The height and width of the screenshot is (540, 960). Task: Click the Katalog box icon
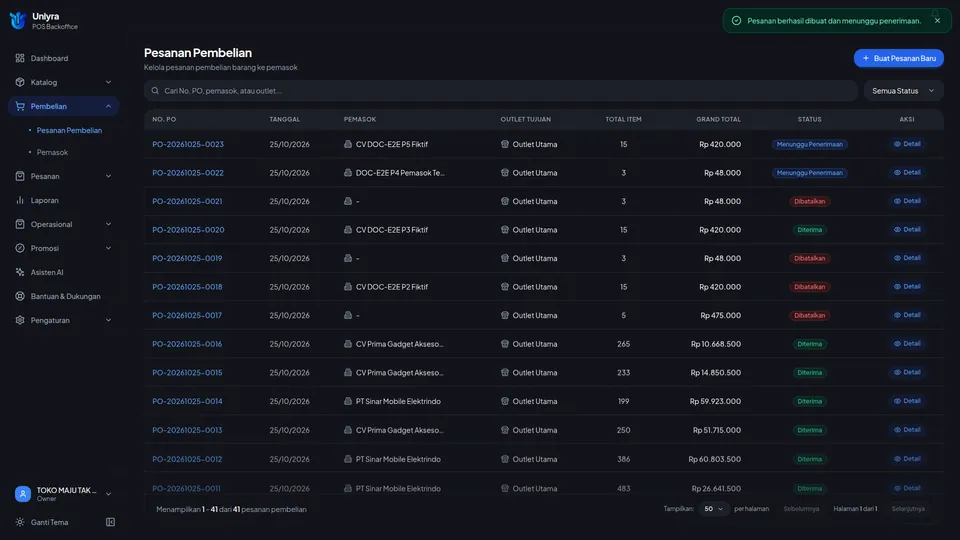(20, 82)
